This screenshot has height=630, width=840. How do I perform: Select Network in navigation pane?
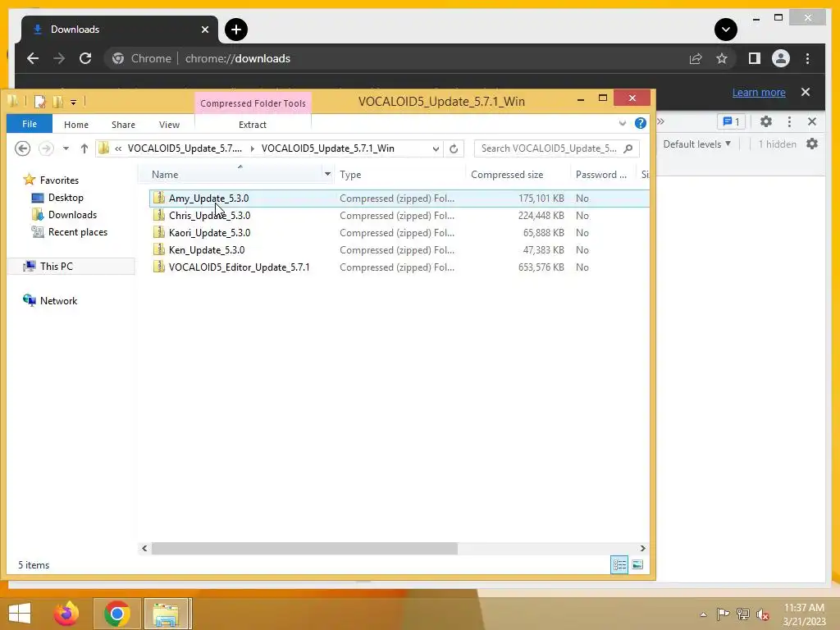58,300
